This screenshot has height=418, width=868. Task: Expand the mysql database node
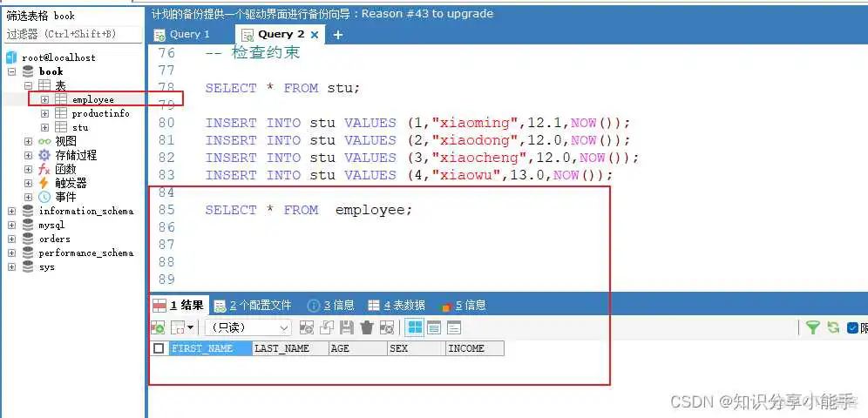click(x=11, y=225)
